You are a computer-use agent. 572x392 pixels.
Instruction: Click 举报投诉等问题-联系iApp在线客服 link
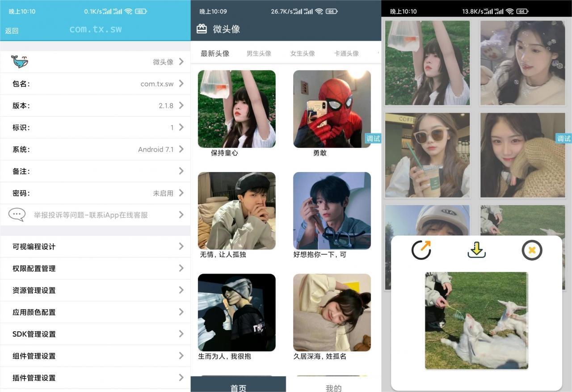(91, 215)
